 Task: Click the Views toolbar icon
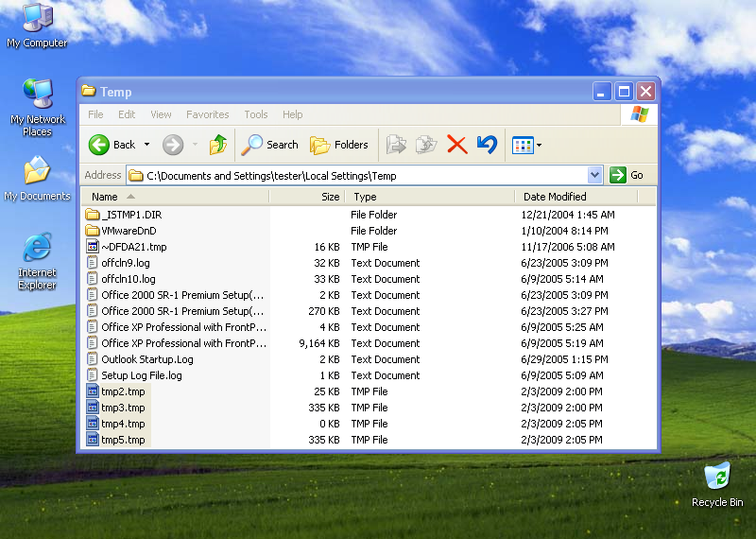(x=523, y=146)
